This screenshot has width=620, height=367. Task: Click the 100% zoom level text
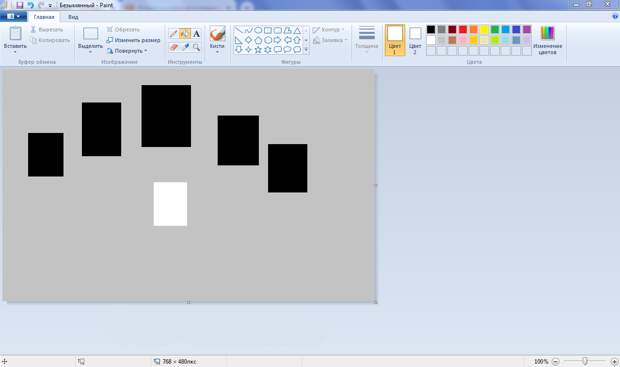tap(541, 361)
